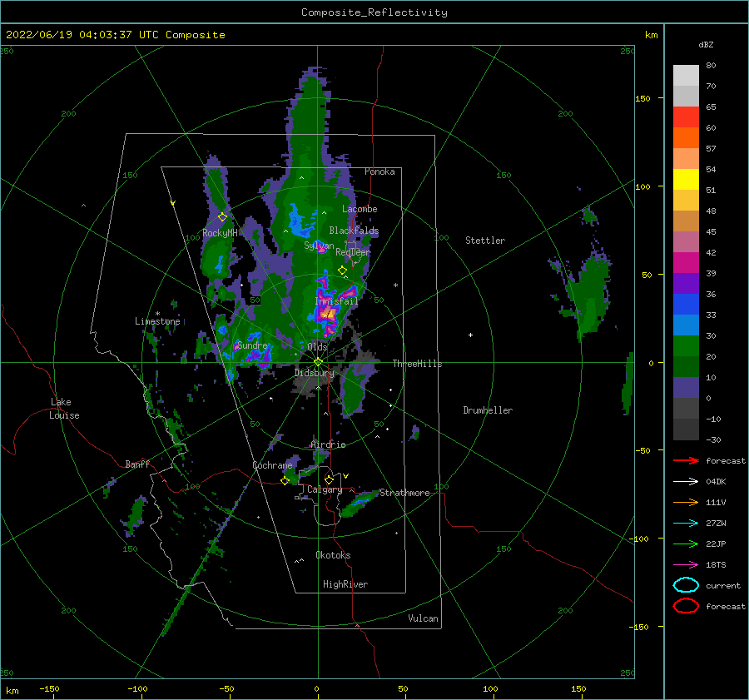
Task: Select the cyan 'current' ellipse icon
Action: click(686, 585)
